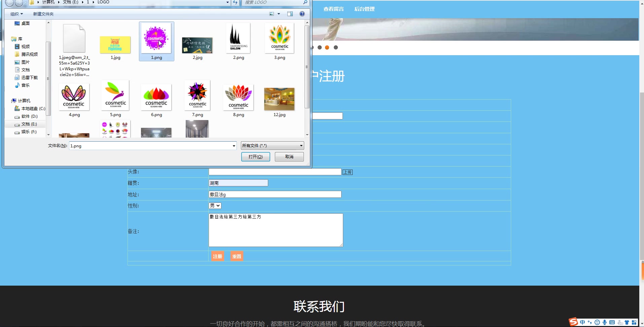Open Sogou skin shirt icon

click(x=627, y=322)
